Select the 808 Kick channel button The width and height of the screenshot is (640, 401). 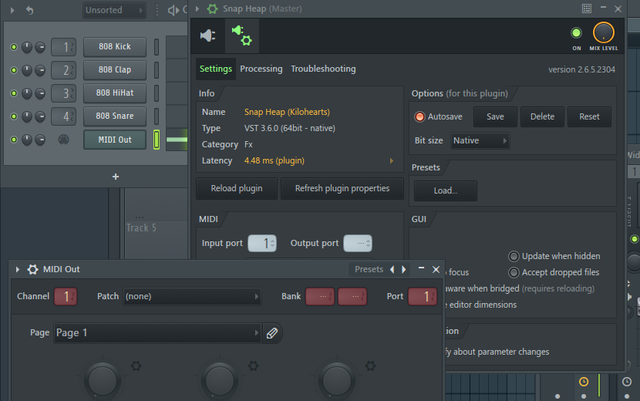tap(115, 47)
